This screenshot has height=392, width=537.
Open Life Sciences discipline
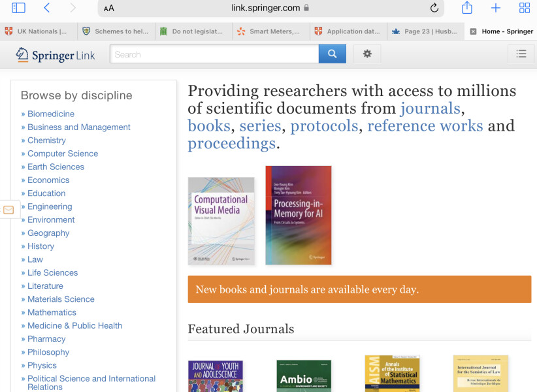[52, 273]
